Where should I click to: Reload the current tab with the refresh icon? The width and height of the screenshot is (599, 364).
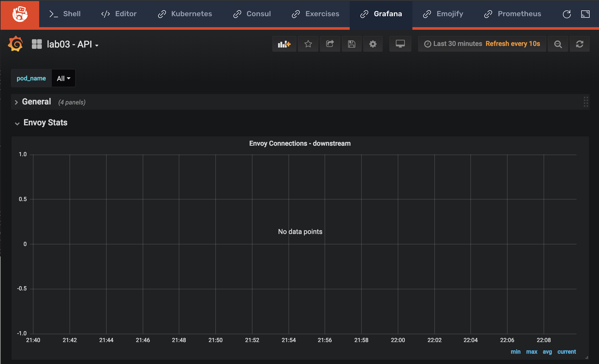pyautogui.click(x=567, y=14)
